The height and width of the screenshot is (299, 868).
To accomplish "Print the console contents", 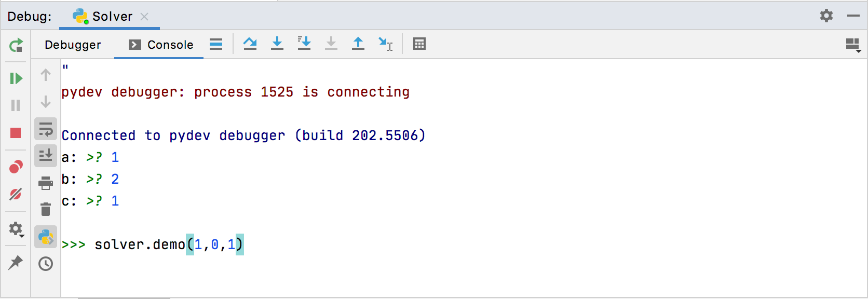I will (46, 183).
